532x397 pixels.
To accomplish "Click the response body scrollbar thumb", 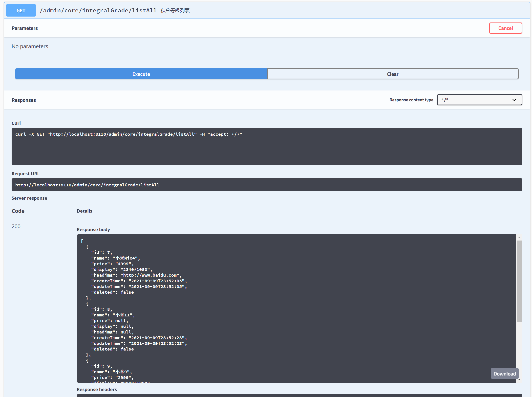I will [519, 281].
